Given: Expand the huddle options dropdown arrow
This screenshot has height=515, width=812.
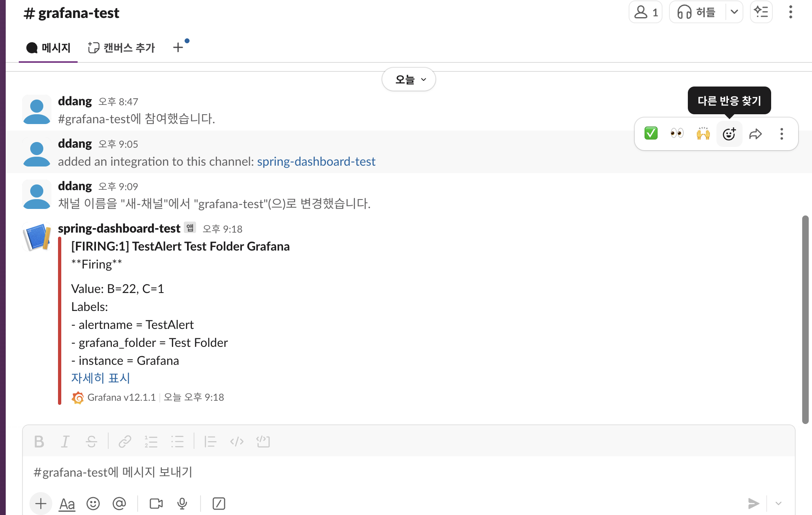Looking at the screenshot, I should coord(734,12).
